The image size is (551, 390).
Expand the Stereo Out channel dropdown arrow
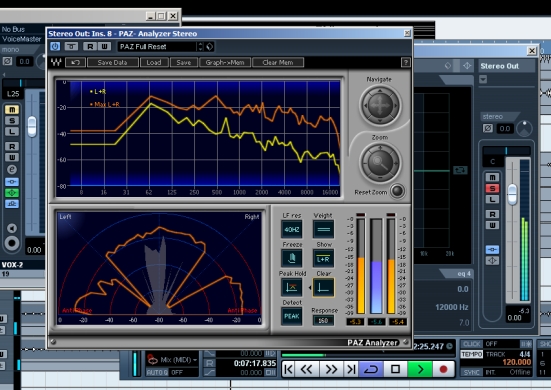[483, 79]
